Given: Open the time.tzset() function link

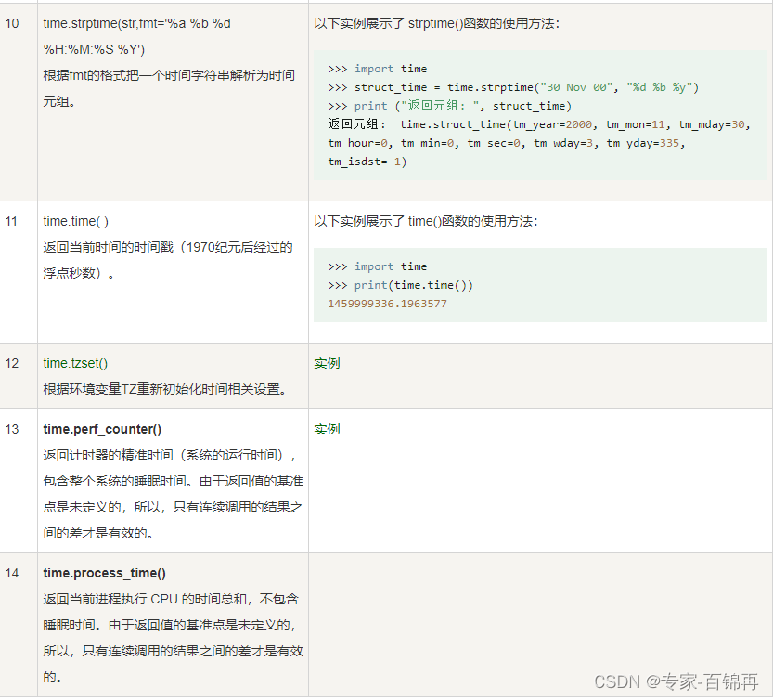Looking at the screenshot, I should coord(75,363).
